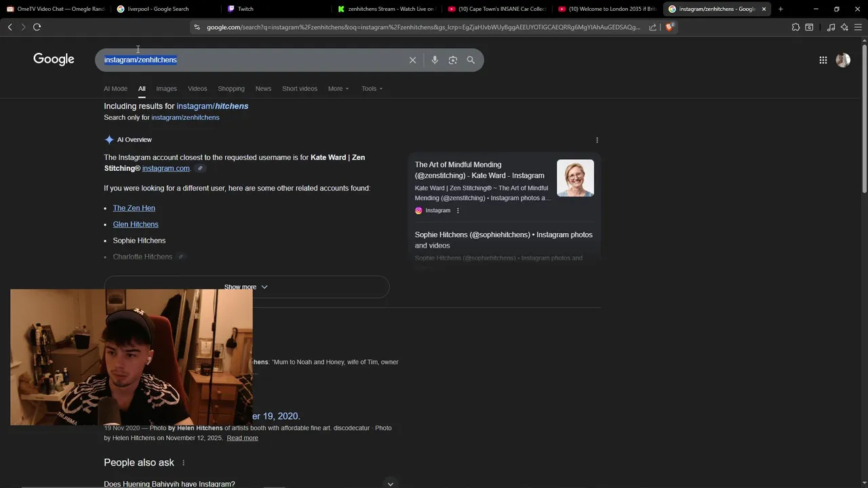Select the Short videos tab
The width and height of the screenshot is (868, 488).
click(x=300, y=89)
